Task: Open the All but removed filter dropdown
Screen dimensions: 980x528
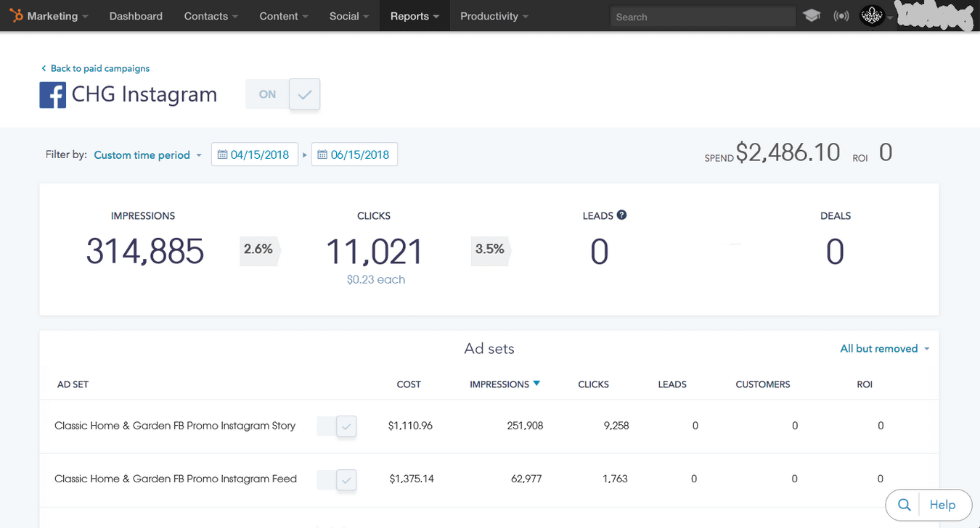Action: (884, 349)
